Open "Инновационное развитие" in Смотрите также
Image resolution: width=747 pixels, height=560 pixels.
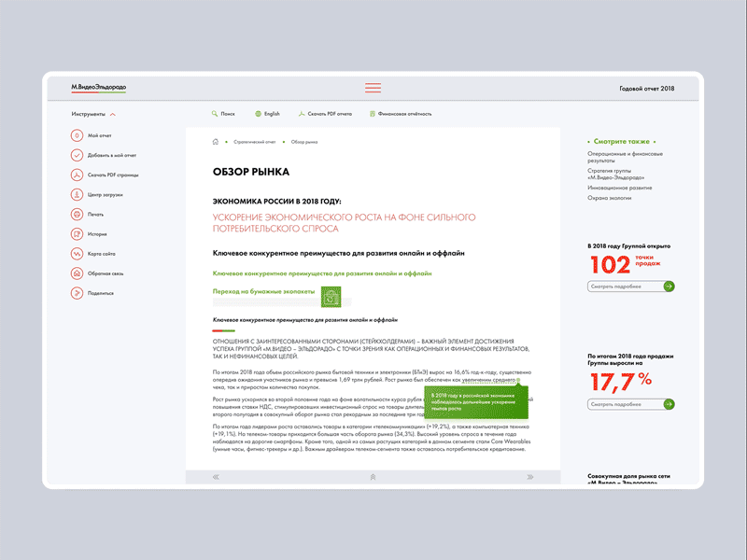pyautogui.click(x=620, y=187)
